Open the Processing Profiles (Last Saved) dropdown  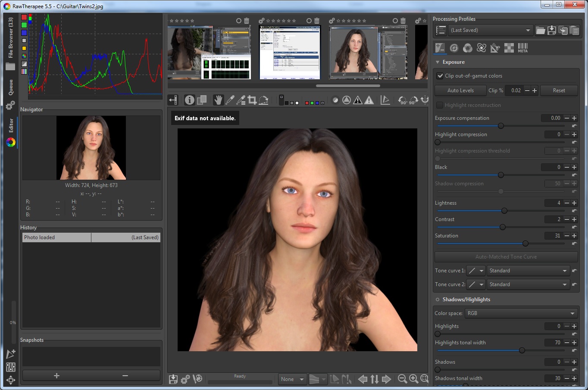point(491,30)
